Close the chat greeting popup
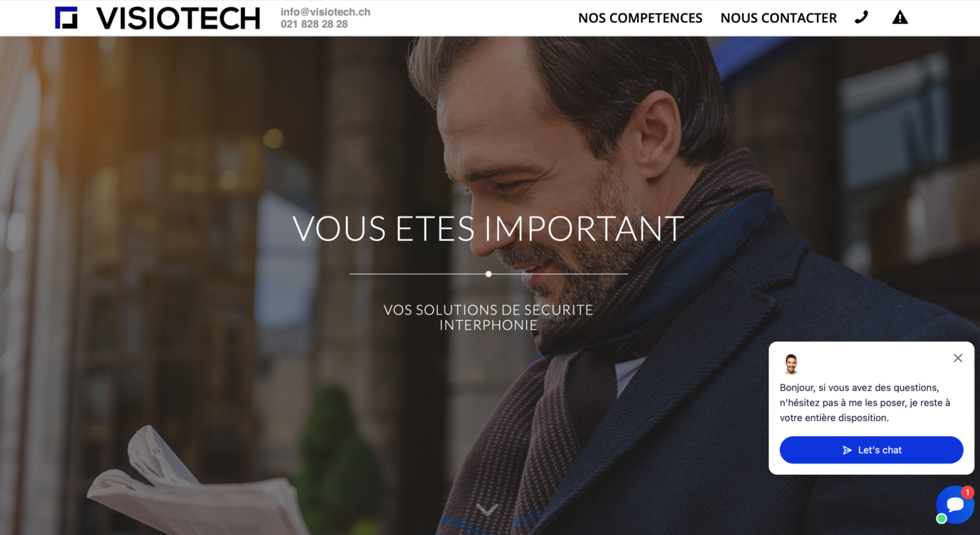 click(958, 358)
